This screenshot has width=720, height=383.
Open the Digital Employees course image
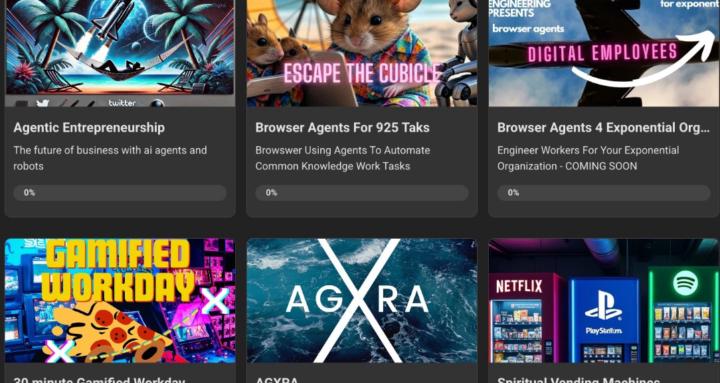tap(604, 53)
